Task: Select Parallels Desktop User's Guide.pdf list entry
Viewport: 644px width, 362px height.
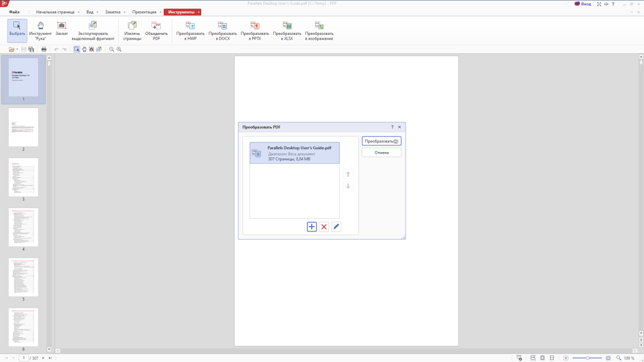Action: point(295,153)
